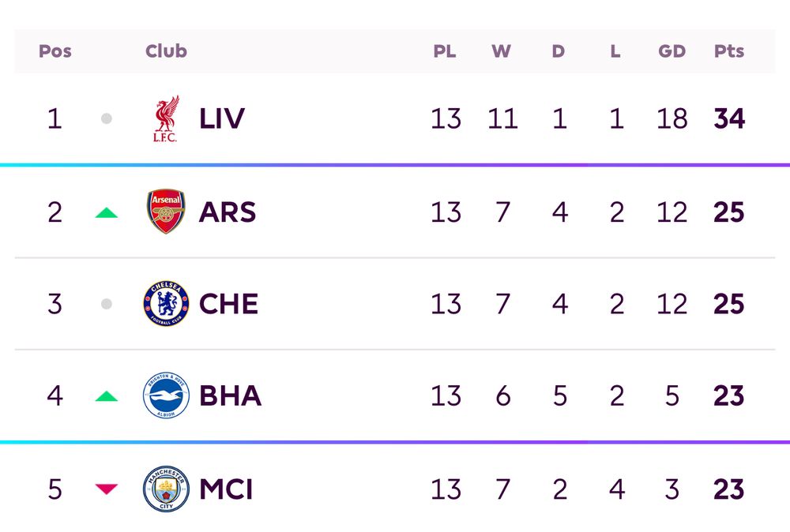Click Liverpool's 34 points value

[729, 118]
